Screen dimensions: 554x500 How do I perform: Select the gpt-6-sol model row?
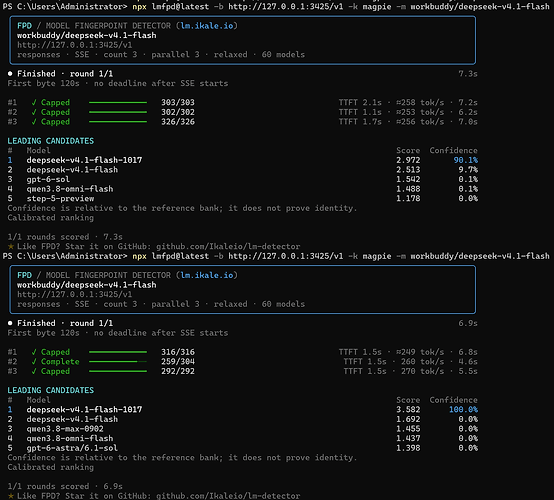point(242,179)
